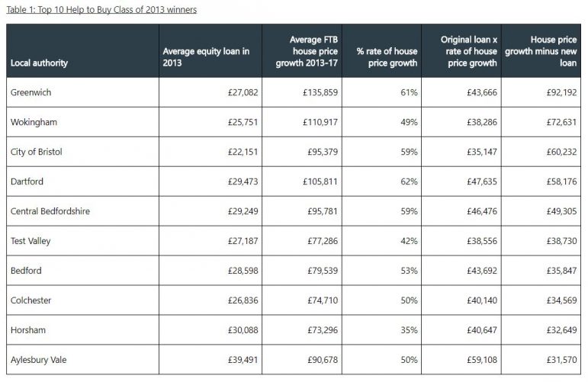Click the Test Valley row label

click(32, 240)
